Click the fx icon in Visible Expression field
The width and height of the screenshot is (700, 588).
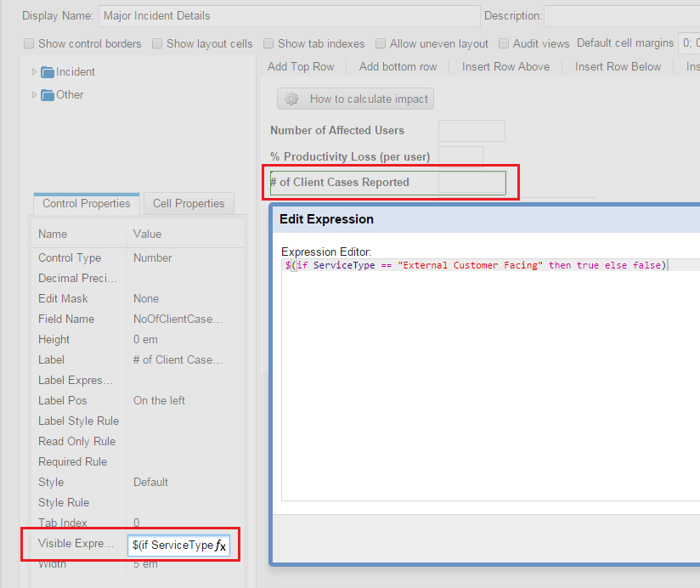coord(221,546)
